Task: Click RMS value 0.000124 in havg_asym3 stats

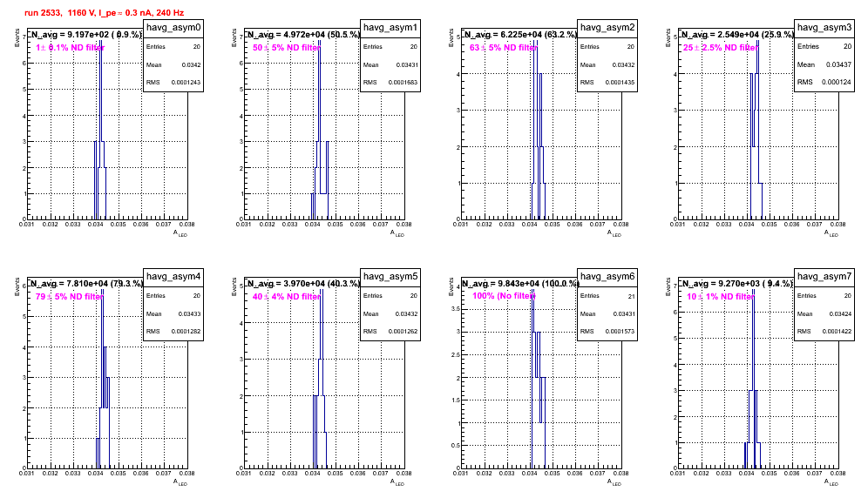Action: 837,82
